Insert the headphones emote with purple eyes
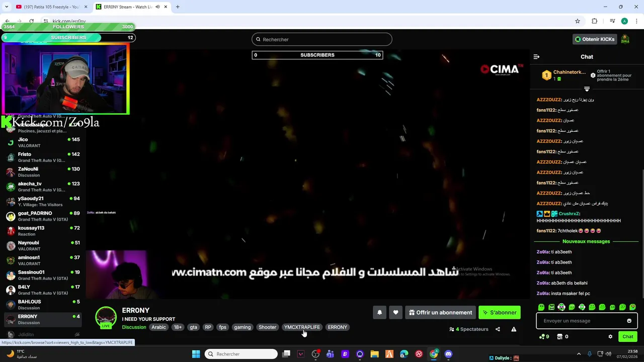The width and height of the screenshot is (644, 362). point(561,307)
